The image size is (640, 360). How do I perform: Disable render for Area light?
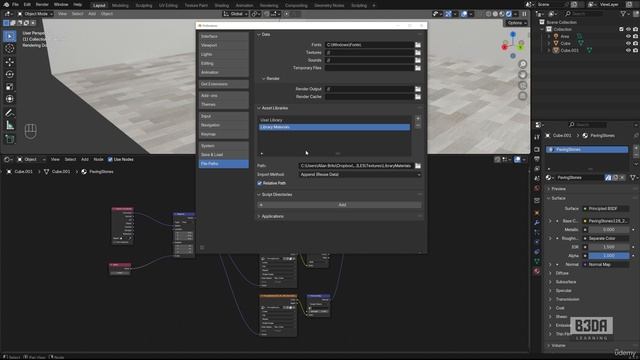(x=636, y=36)
